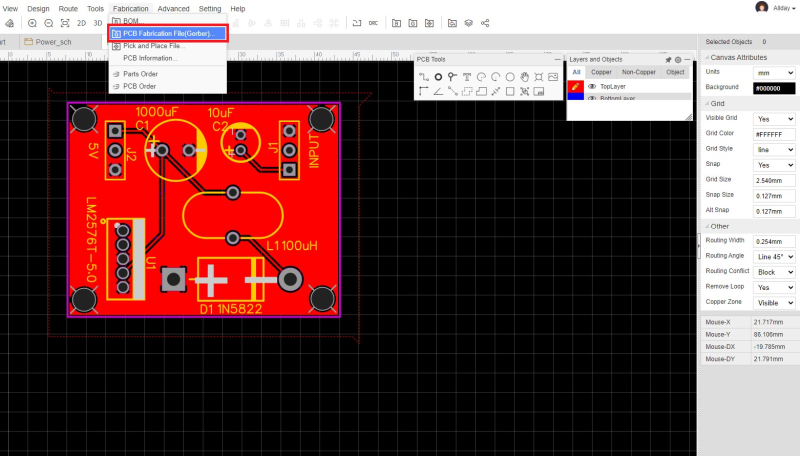The height and width of the screenshot is (456, 800).
Task: Open the Snap dropdown
Action: pos(774,165)
